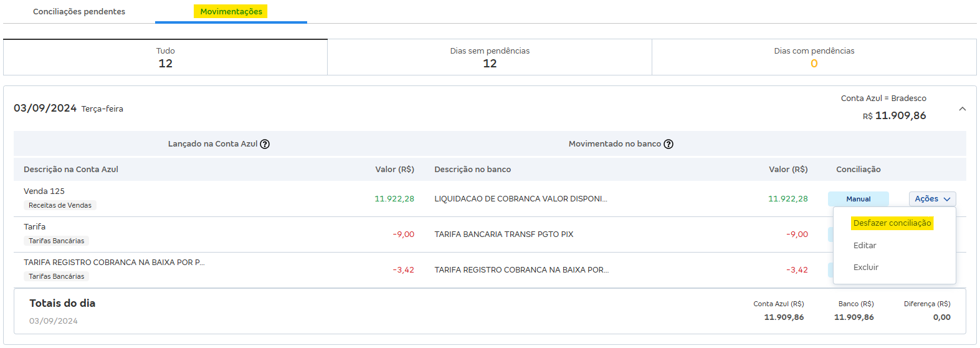Screen dimensions: 980x348
Task: Select the Tarifa entry description
Action: coord(35,227)
